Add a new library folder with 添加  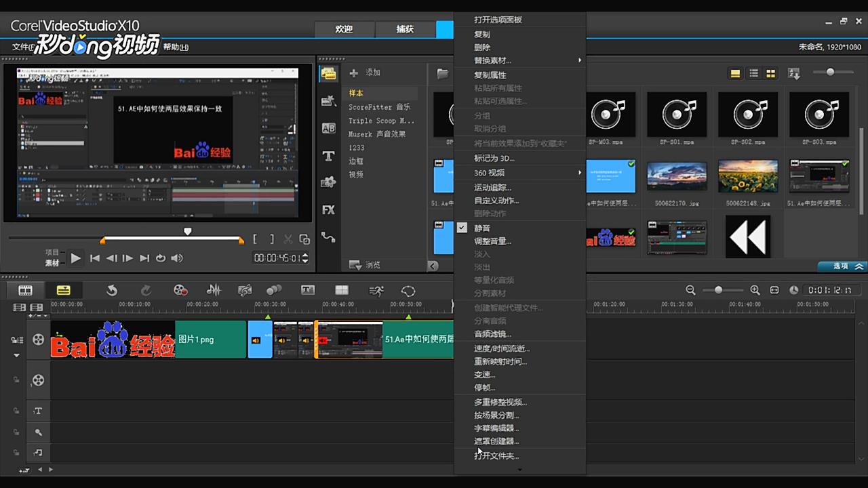[x=365, y=73]
